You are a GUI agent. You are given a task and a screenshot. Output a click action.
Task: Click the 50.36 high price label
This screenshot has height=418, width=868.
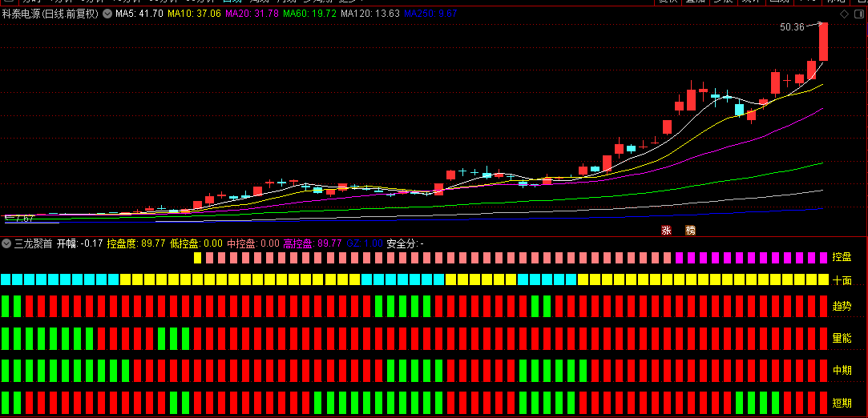tap(792, 26)
